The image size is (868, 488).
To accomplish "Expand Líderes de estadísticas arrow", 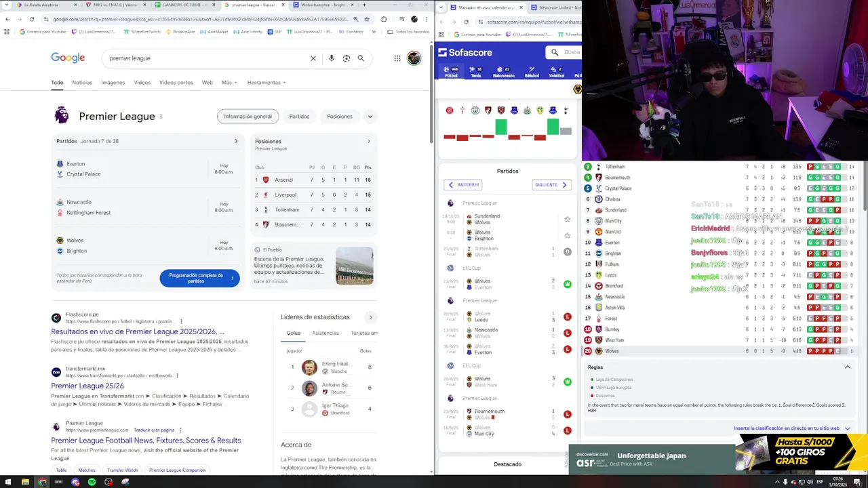I will 370,317.
